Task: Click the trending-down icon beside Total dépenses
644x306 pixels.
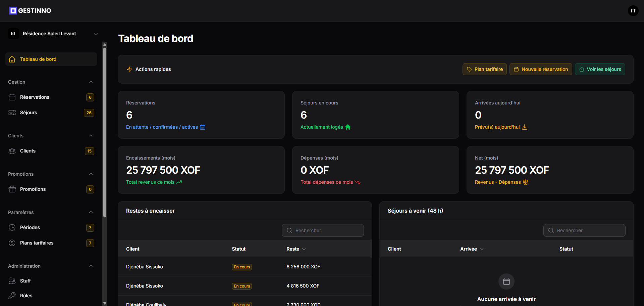Action: pos(358,182)
